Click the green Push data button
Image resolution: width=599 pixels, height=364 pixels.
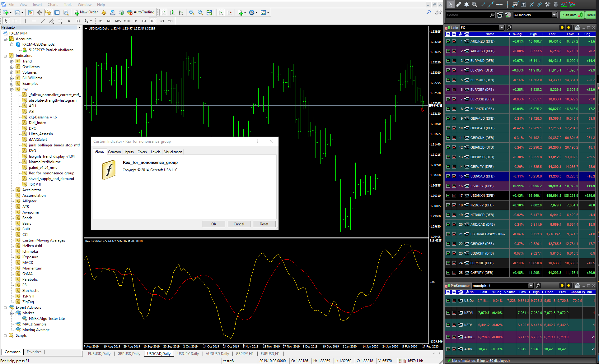pyautogui.click(x=572, y=15)
